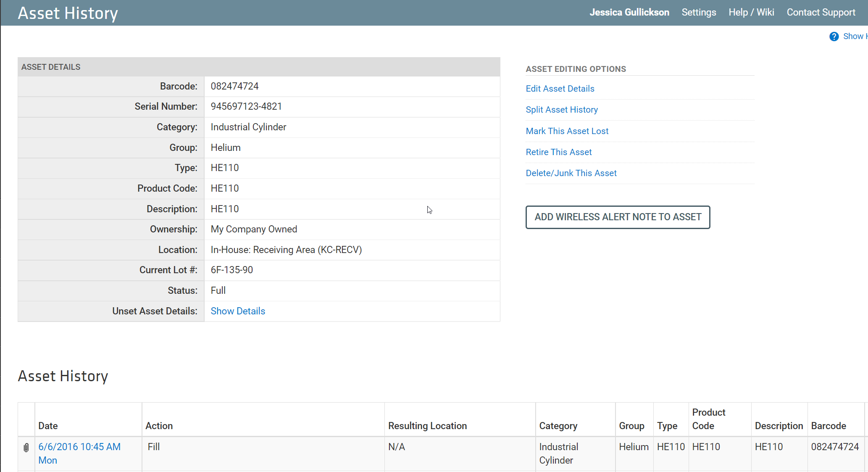Viewport: 868px width, 472px height.
Task: Select barcode value 082474724 in asset details
Action: coord(234,86)
